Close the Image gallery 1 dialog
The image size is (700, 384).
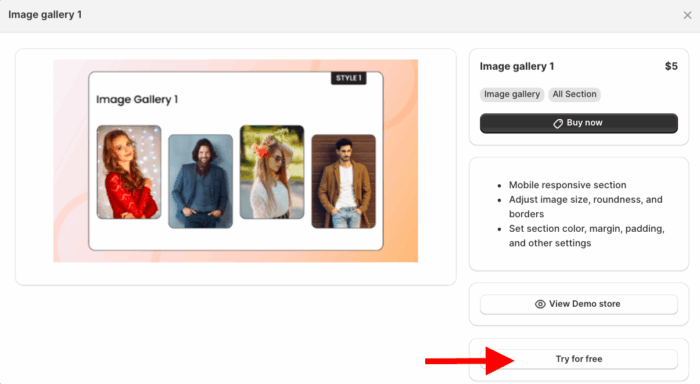(x=687, y=15)
